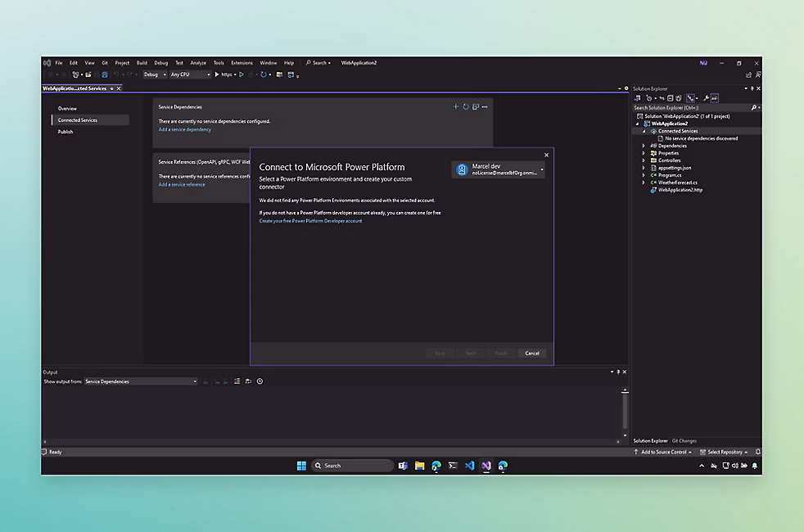
Task: Open the more options ellipsis in Service Dependencies
Action: (485, 106)
